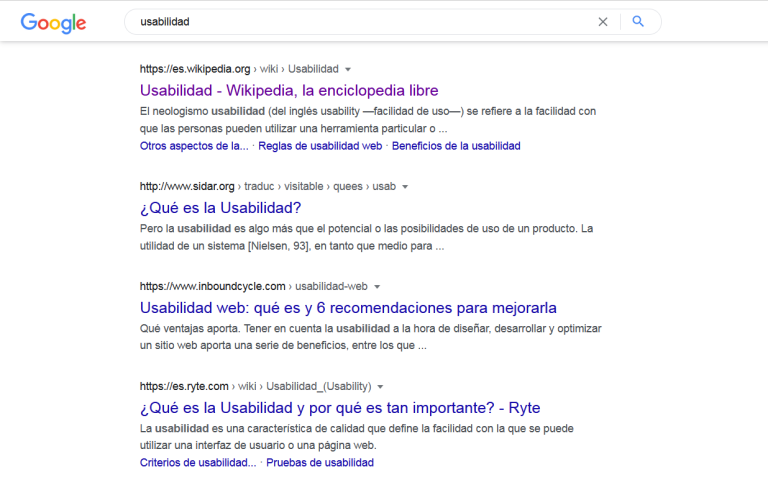Click snippet text starting Qué ventajas aporta

[371, 337]
